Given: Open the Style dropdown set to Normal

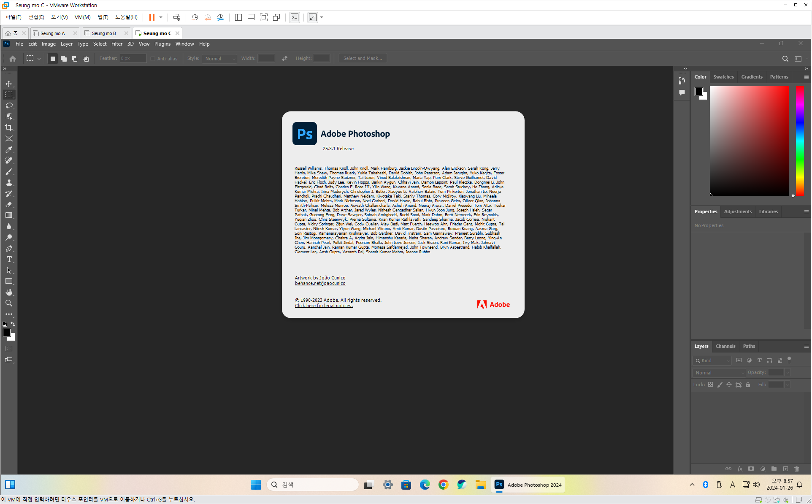Looking at the screenshot, I should coord(219,59).
